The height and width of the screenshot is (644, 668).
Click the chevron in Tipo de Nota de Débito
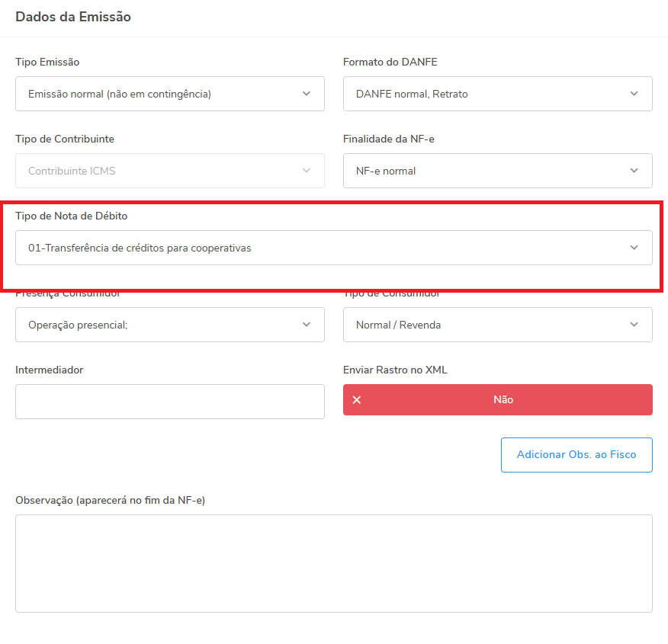[x=634, y=248]
